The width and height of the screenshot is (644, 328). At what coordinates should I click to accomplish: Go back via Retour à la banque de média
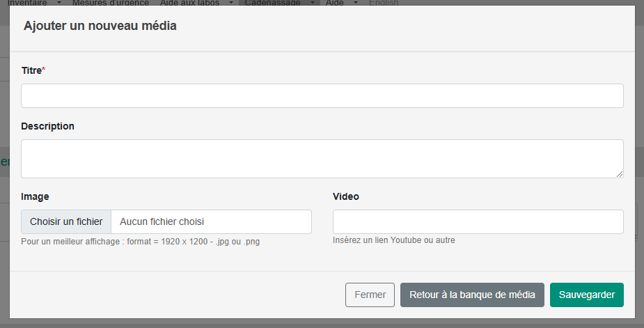[472, 295]
